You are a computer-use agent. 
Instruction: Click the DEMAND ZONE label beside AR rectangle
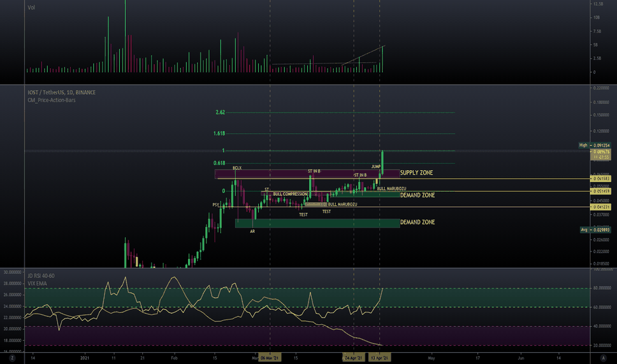pyautogui.click(x=418, y=222)
